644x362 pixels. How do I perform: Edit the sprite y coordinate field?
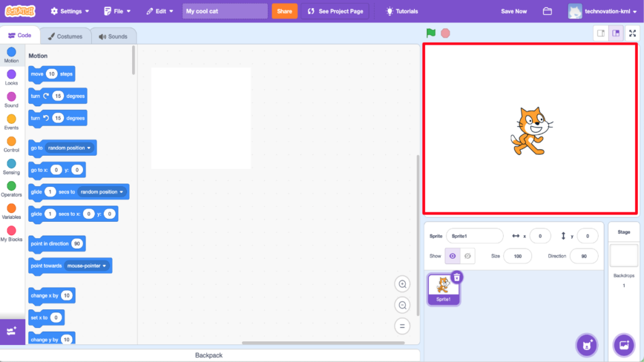pos(587,236)
